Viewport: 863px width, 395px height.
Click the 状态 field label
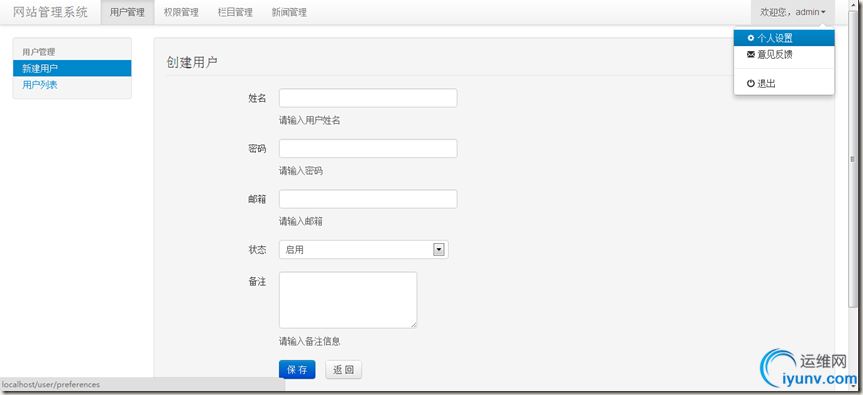[x=257, y=250]
